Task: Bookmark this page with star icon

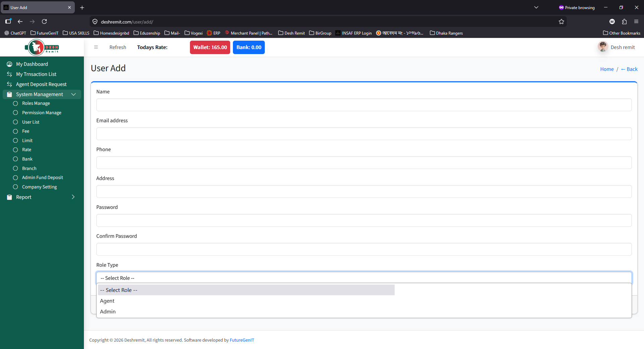Action: pos(561,21)
